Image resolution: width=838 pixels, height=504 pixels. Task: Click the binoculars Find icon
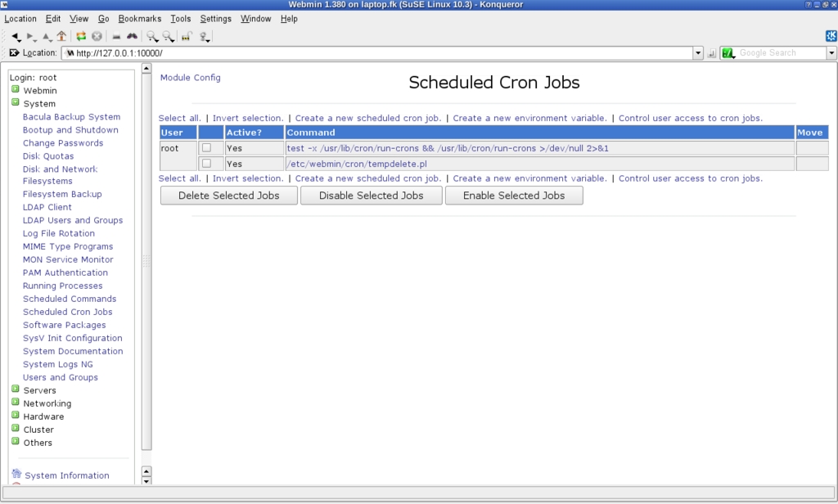coord(132,36)
